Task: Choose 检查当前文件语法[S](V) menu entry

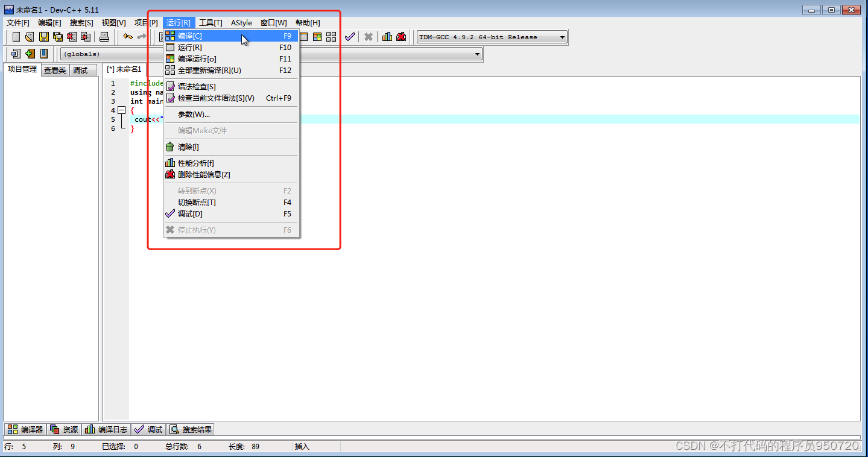Action: click(232, 98)
